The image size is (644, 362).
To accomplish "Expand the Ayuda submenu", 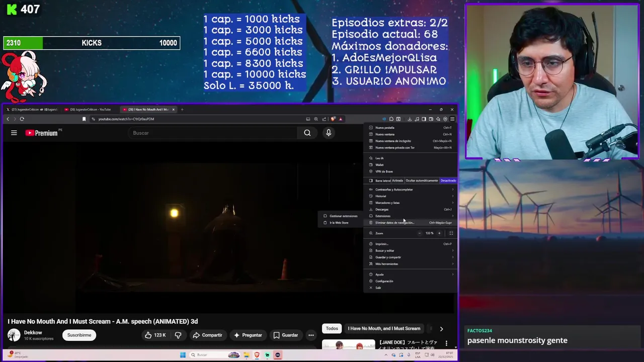I will tap(411, 275).
